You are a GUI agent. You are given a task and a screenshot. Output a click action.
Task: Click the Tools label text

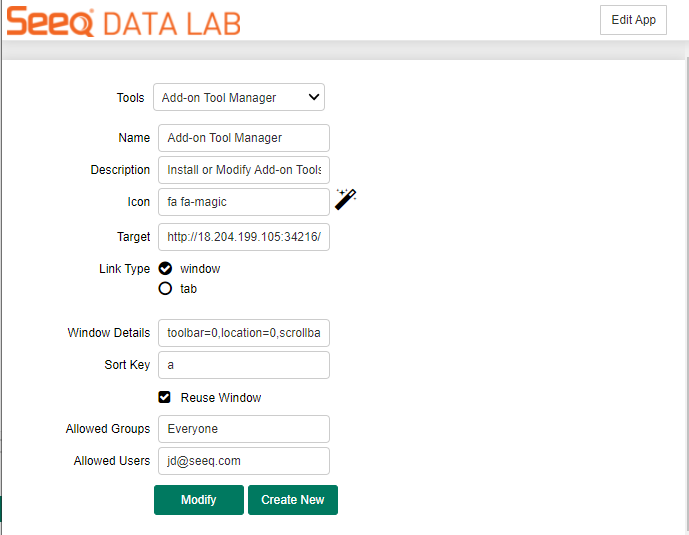pyautogui.click(x=130, y=98)
